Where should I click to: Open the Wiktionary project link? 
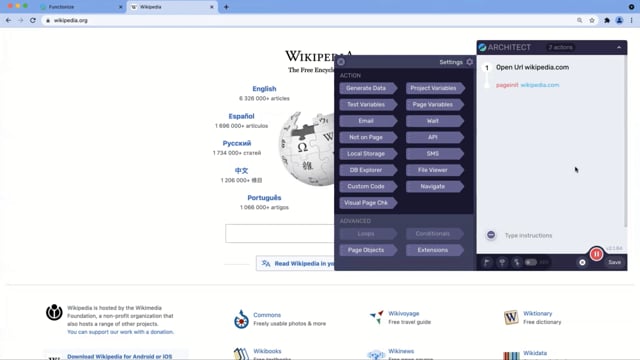click(538, 313)
